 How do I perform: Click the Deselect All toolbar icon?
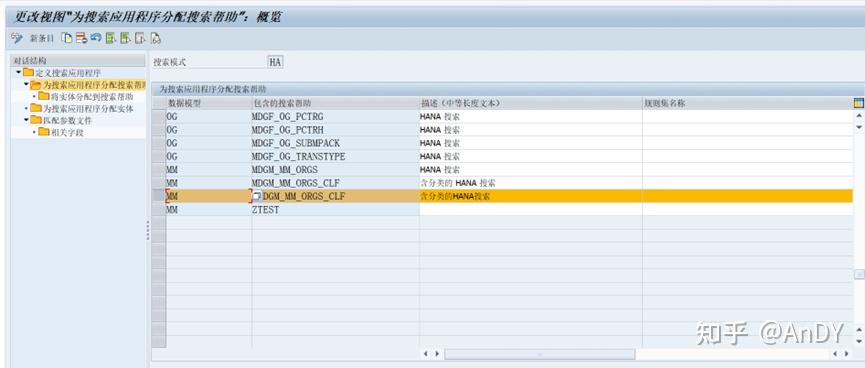pyautogui.click(x=141, y=38)
